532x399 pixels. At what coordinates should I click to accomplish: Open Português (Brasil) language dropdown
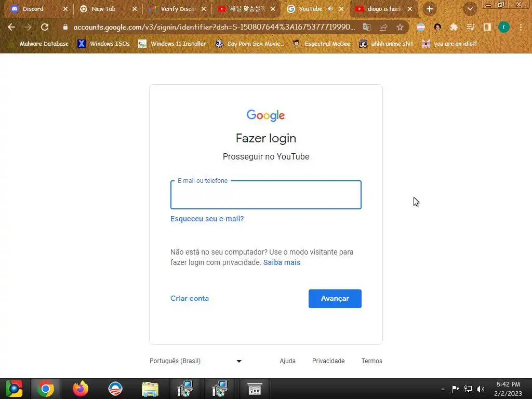[196, 361]
